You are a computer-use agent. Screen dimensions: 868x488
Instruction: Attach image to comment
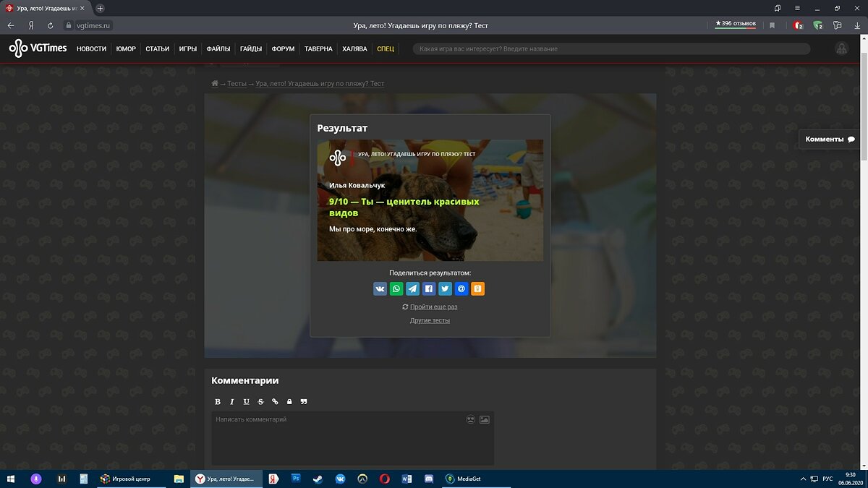(485, 419)
